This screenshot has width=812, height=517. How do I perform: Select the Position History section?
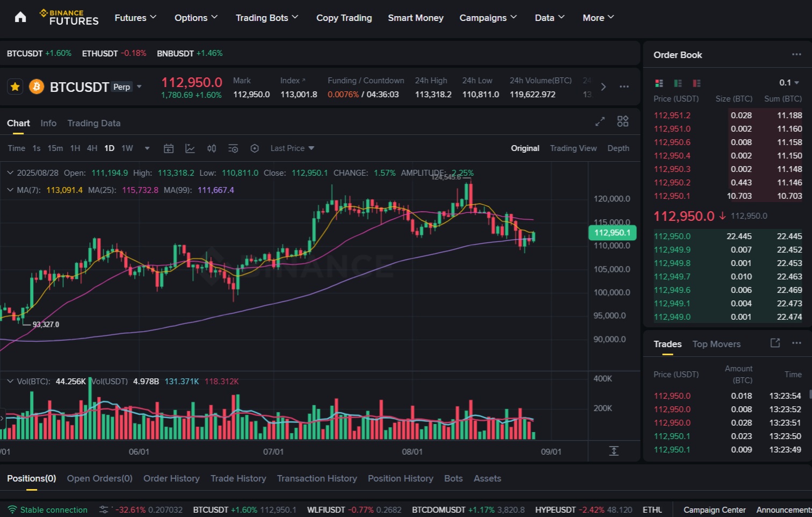click(400, 478)
